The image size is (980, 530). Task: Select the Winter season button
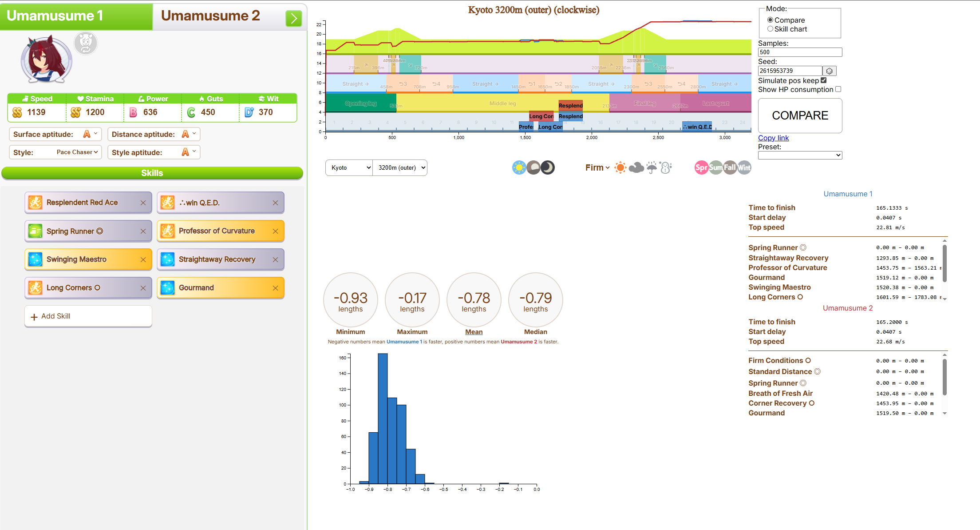point(744,167)
